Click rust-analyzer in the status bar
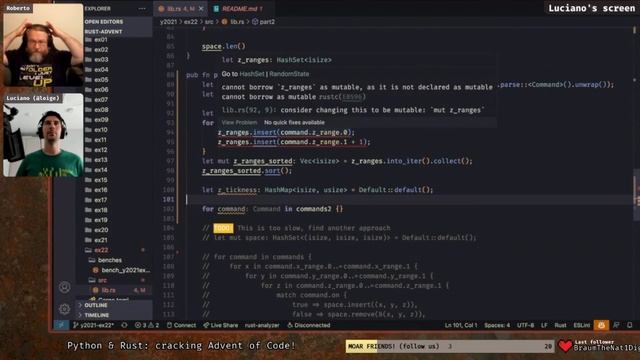 [x=262, y=325]
